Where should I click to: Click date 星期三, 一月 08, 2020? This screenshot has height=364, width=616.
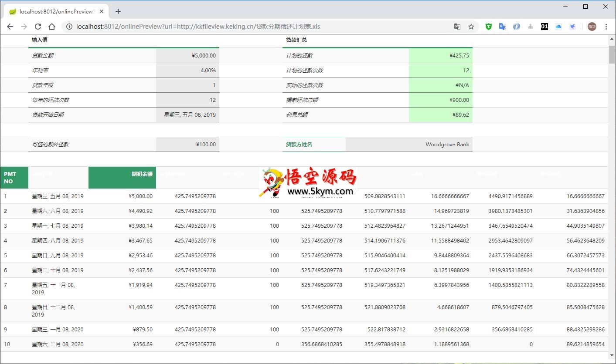(x=58, y=329)
